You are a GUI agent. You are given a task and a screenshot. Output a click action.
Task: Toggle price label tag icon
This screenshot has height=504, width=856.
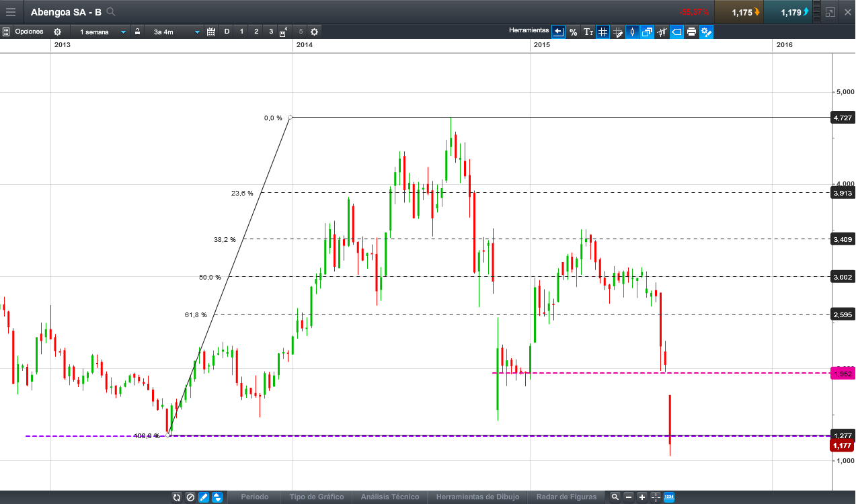(x=676, y=32)
